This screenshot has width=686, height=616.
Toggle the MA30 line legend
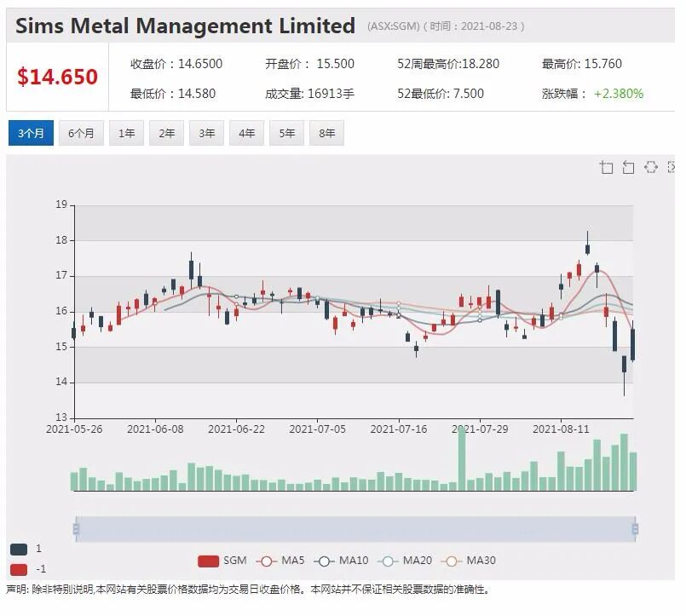(x=469, y=561)
